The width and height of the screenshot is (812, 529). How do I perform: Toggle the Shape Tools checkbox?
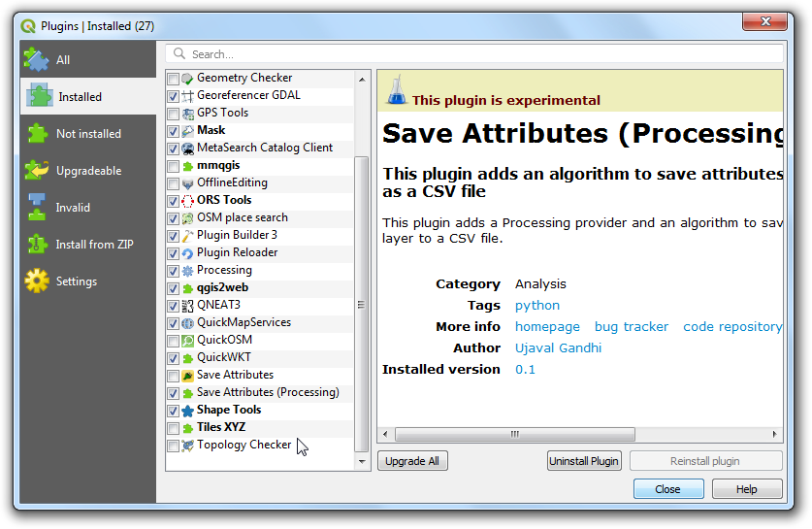(x=173, y=411)
